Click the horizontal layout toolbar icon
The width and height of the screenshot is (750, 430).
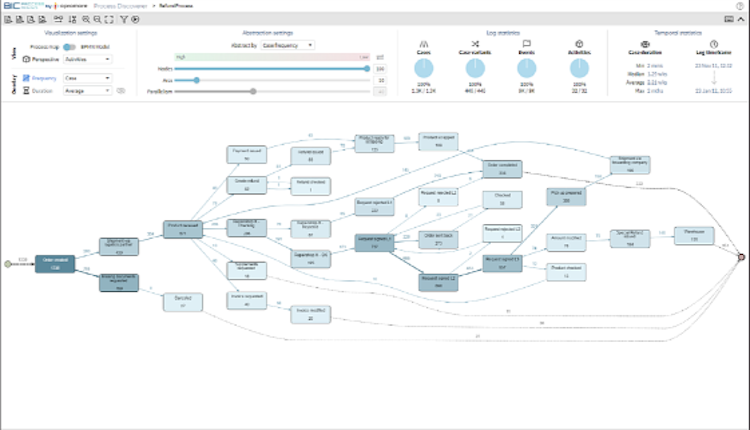(58, 20)
